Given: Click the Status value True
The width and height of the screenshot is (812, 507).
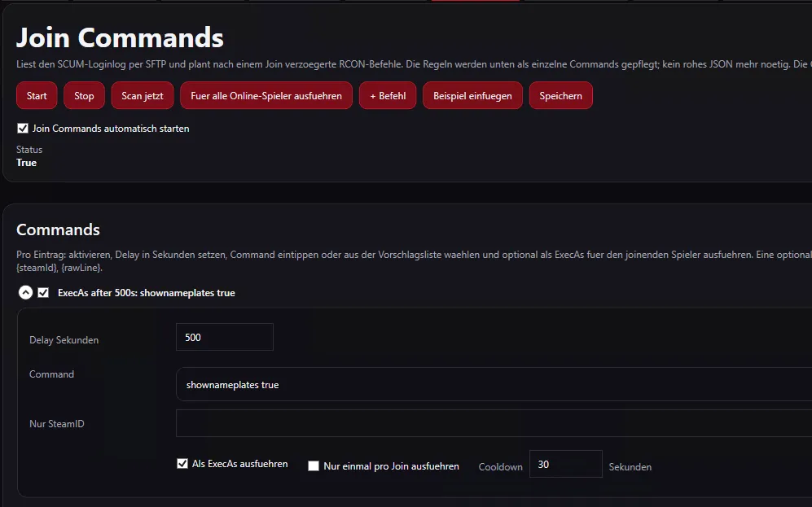Looking at the screenshot, I should [x=26, y=163].
